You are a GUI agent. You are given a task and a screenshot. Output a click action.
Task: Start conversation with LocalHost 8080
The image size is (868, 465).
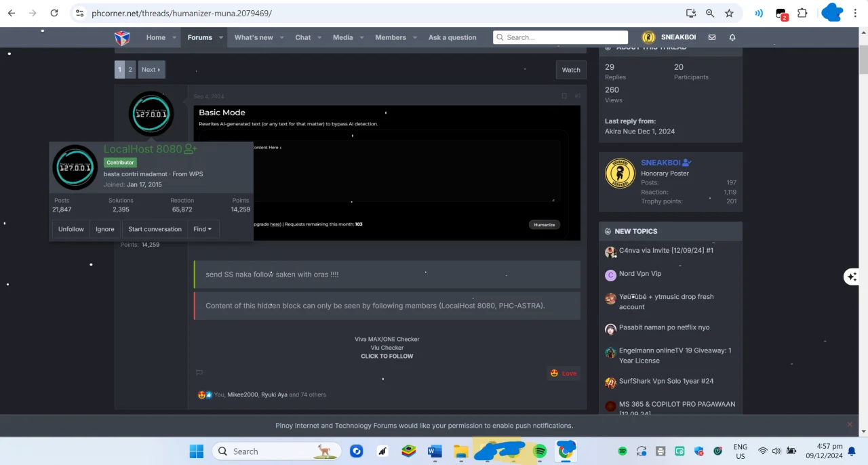pyautogui.click(x=155, y=229)
